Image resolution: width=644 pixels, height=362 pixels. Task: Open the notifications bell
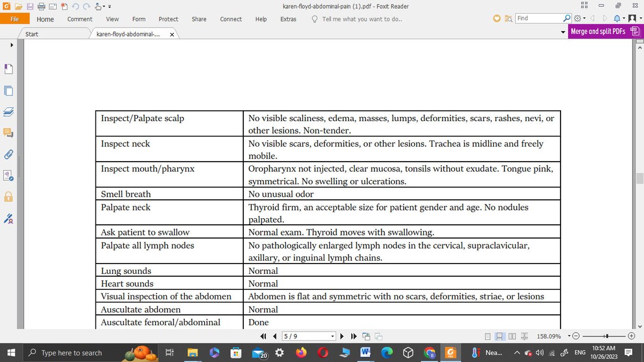617,18
